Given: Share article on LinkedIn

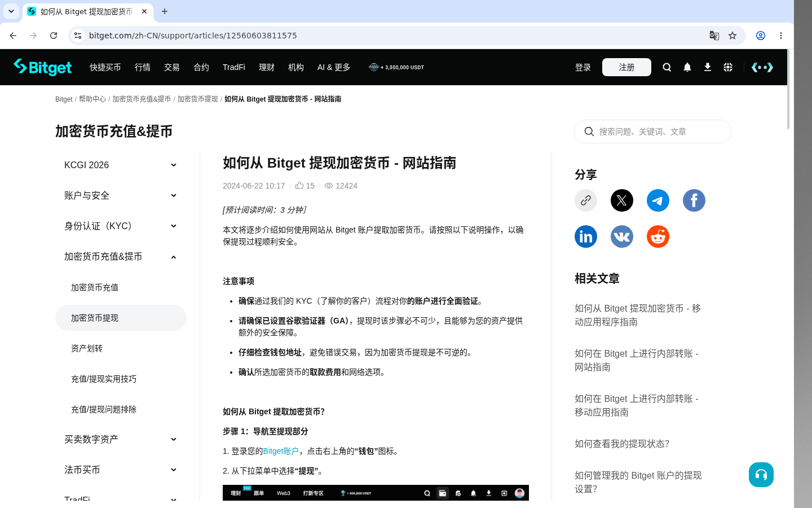Looking at the screenshot, I should pos(586,237).
